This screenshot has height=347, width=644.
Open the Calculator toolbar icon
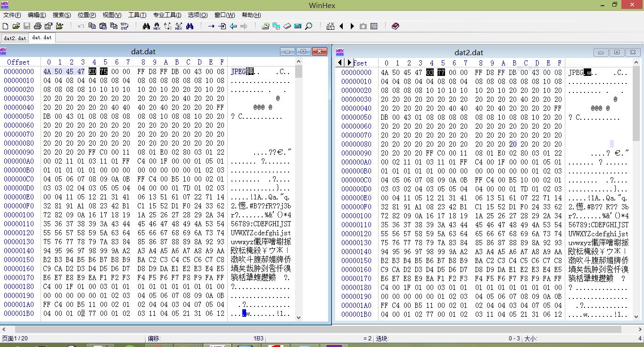coord(298,26)
